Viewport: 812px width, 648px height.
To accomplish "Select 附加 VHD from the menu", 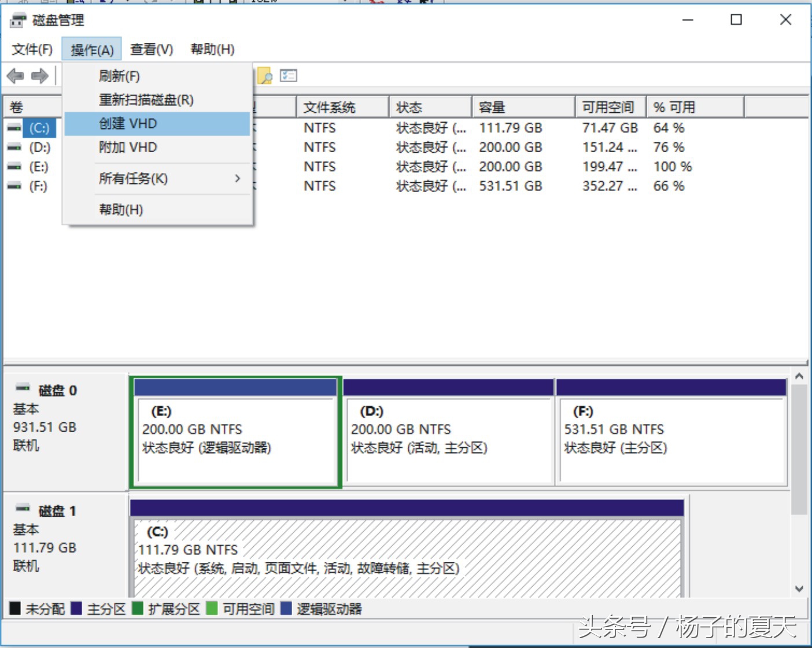I will pyautogui.click(x=127, y=148).
